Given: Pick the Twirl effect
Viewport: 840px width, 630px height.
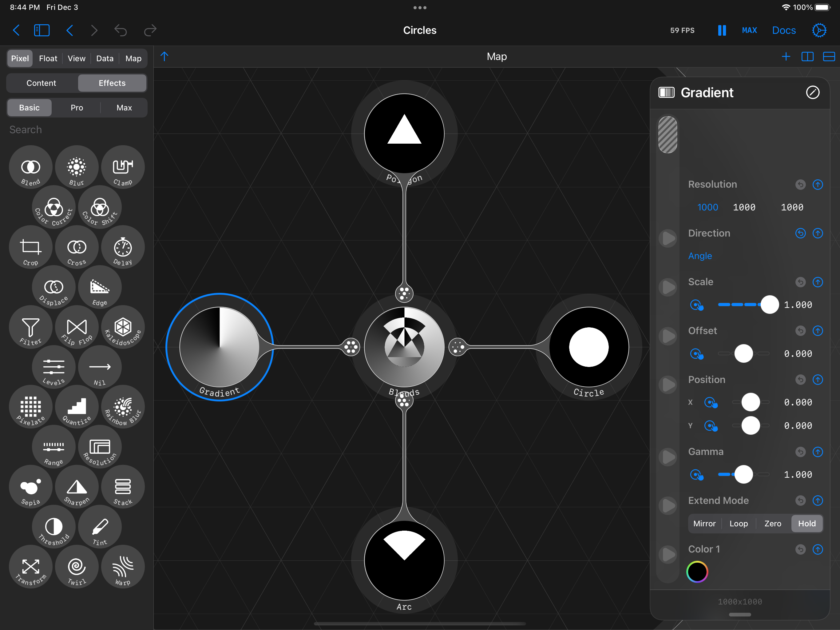Looking at the screenshot, I should pyautogui.click(x=77, y=567).
